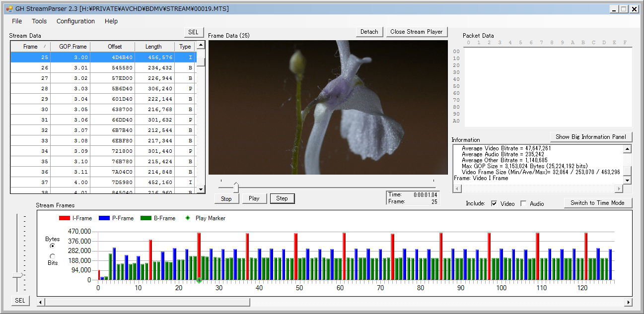Screen dimensions: 644x314
Task: Click the Stream Frames chart scroll-right arrow
Action: tap(629, 302)
